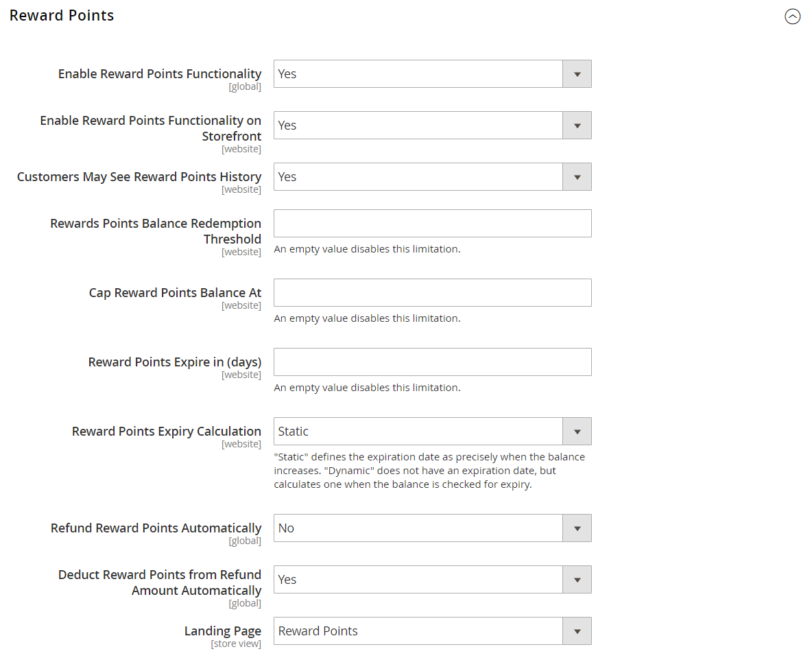
Task: Open Deduct Reward Points from Refund Amount dropdown
Action: [433, 580]
